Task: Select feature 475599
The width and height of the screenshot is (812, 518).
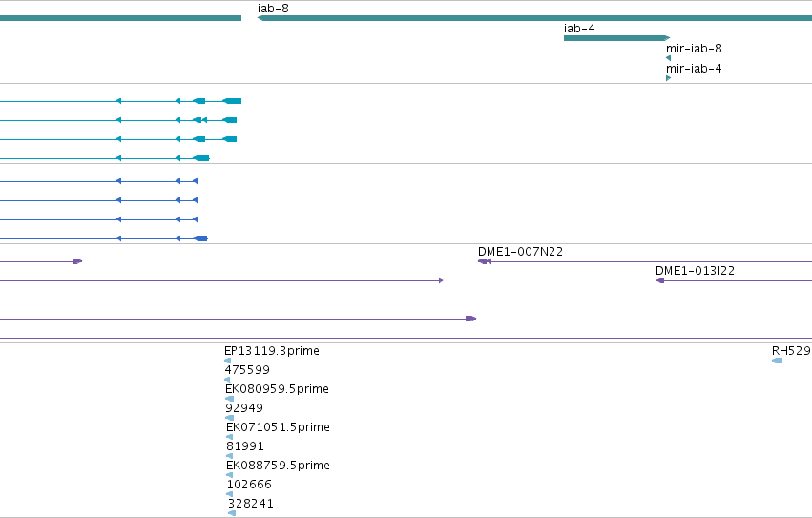Action: (247, 370)
